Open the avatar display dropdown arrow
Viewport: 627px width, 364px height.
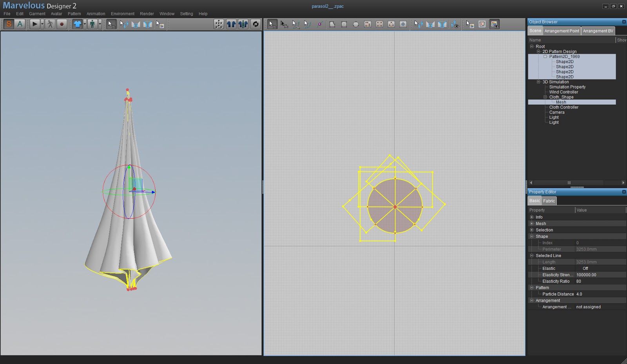(100, 24)
